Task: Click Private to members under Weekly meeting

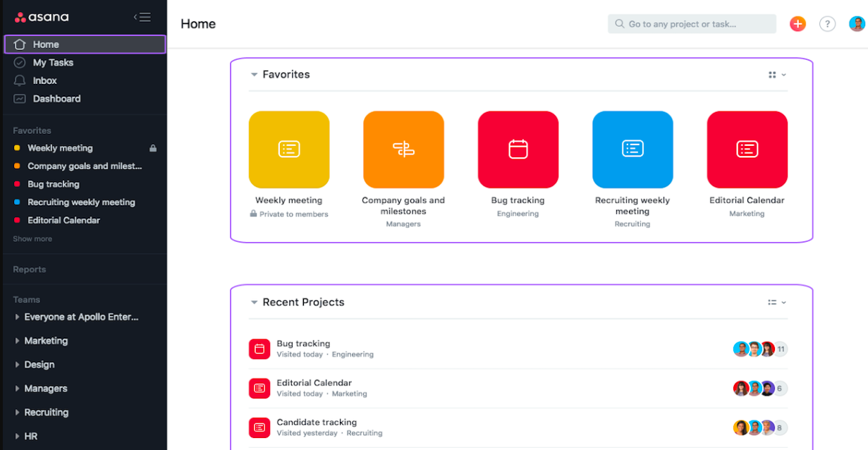Action: (x=289, y=214)
